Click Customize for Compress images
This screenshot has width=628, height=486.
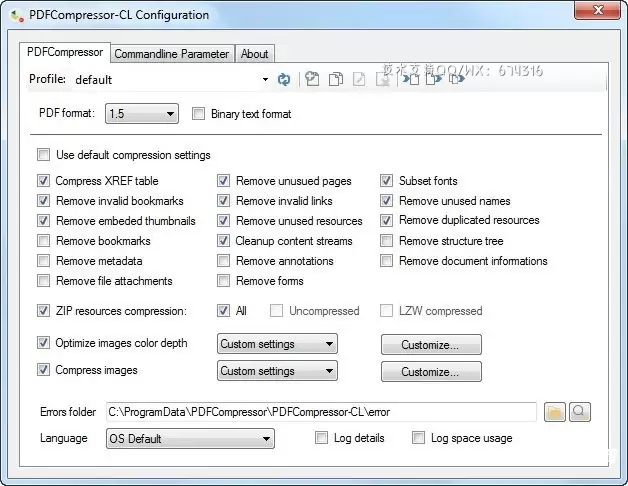click(x=431, y=371)
